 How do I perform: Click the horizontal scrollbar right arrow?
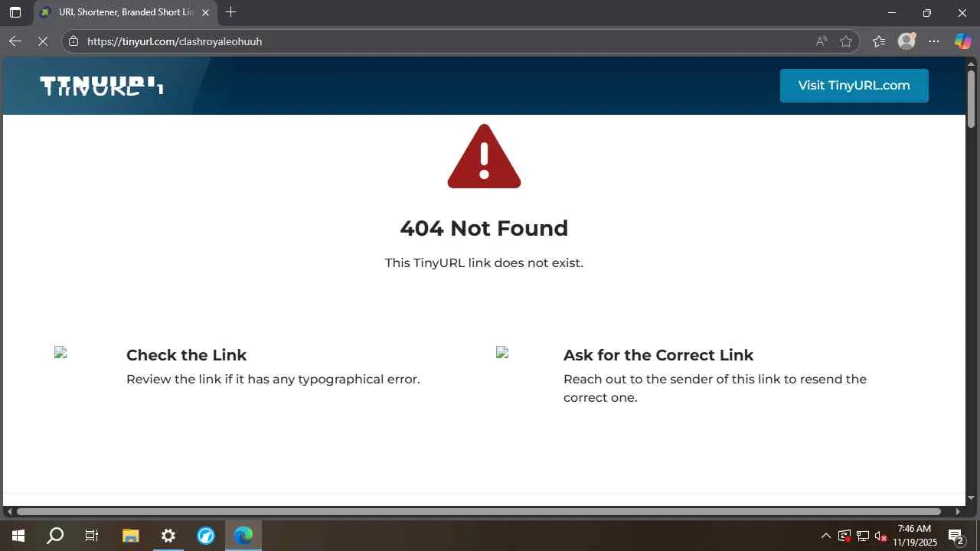(x=959, y=511)
